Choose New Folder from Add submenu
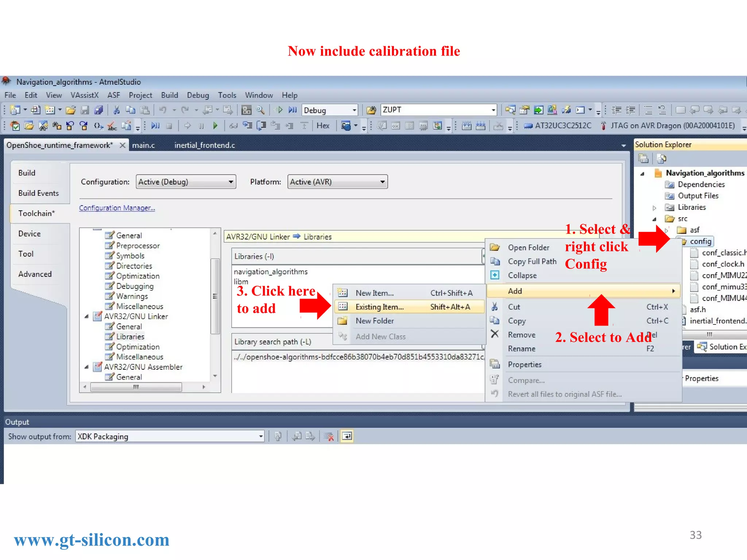The height and width of the screenshot is (560, 747). [x=409, y=321]
